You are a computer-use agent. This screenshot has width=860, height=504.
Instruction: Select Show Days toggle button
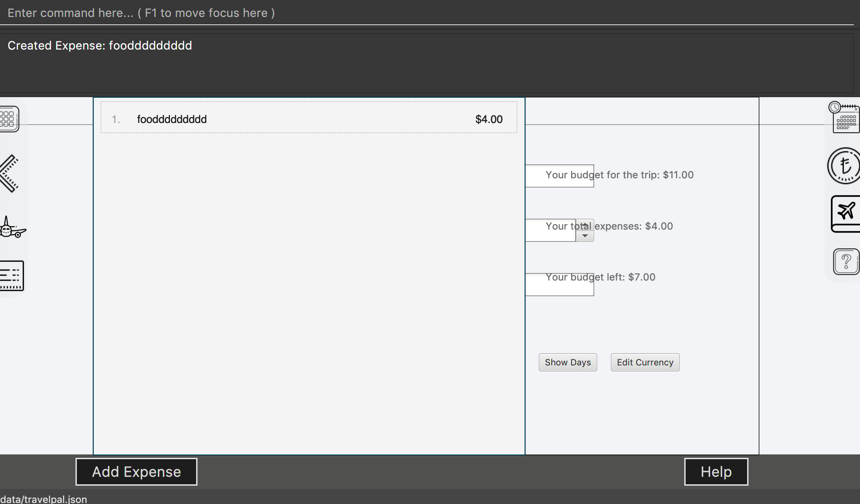(568, 362)
